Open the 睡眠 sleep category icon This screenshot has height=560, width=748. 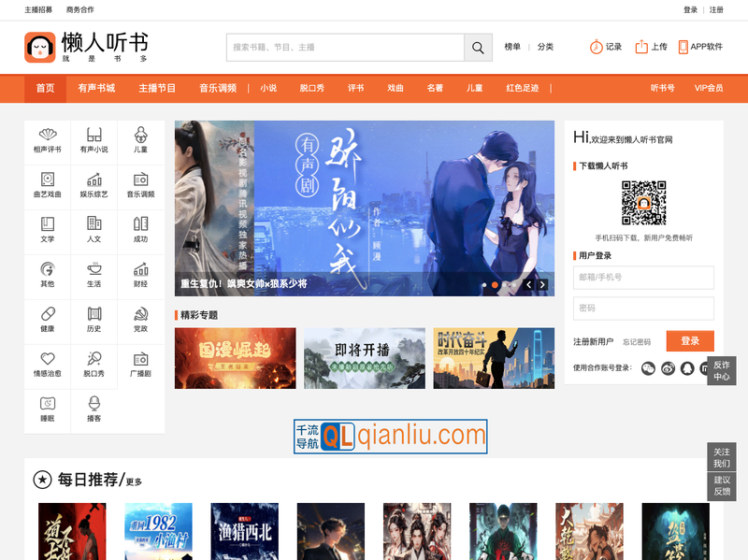(48, 410)
